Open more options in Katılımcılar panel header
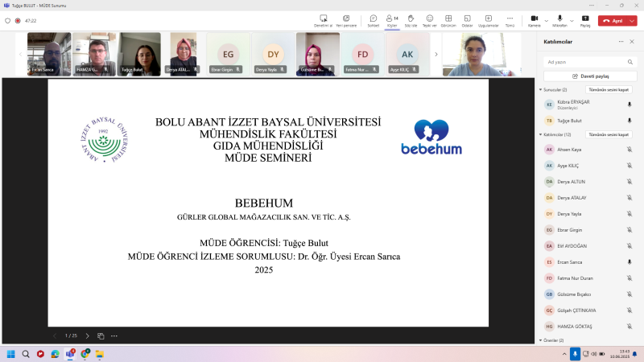 pos(621,42)
